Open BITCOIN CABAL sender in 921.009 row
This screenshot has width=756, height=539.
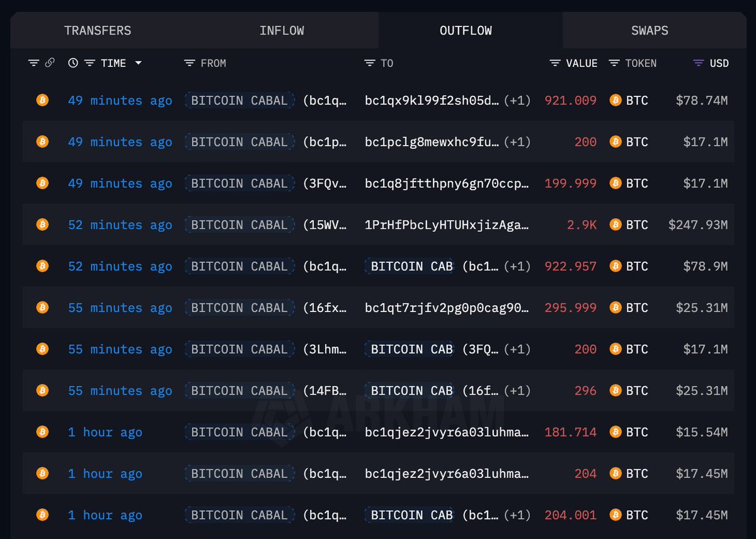click(239, 100)
